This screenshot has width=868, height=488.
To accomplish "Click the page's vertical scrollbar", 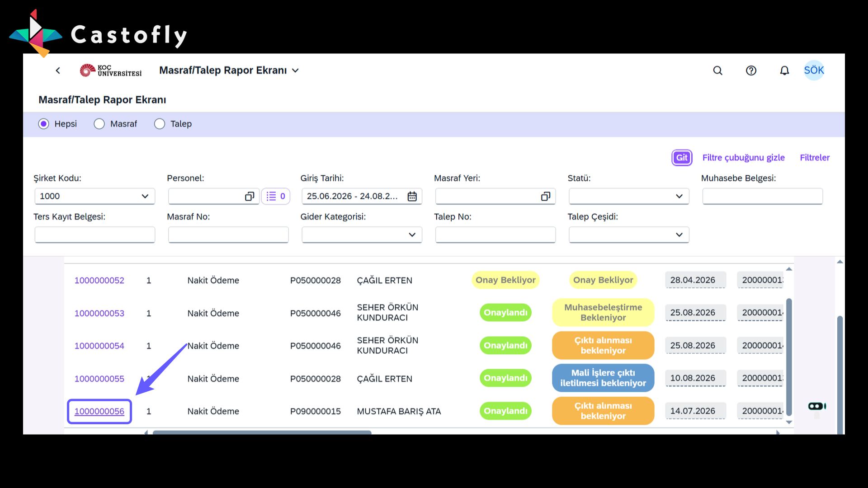I will coord(840,375).
